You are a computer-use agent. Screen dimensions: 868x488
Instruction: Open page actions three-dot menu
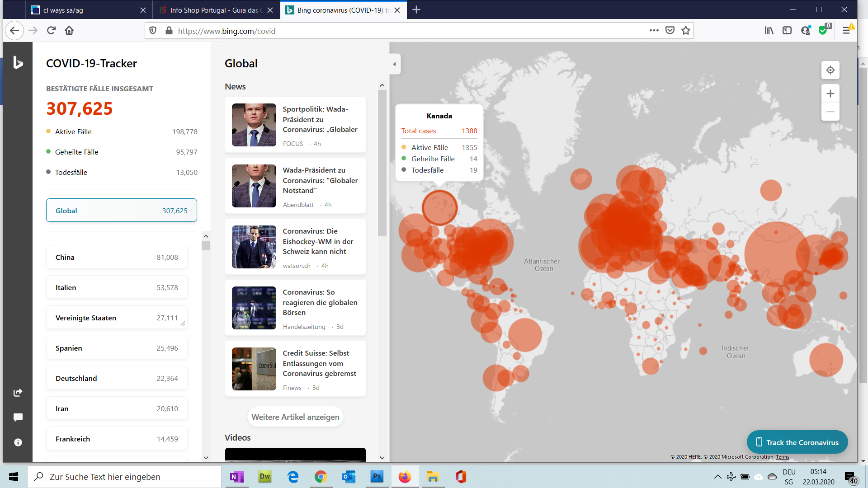[x=654, y=31]
